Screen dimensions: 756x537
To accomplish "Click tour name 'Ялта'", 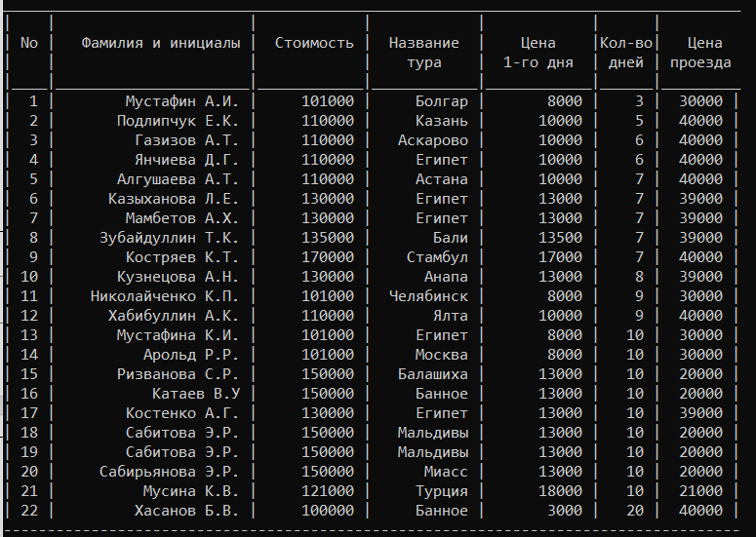I will point(450,316).
